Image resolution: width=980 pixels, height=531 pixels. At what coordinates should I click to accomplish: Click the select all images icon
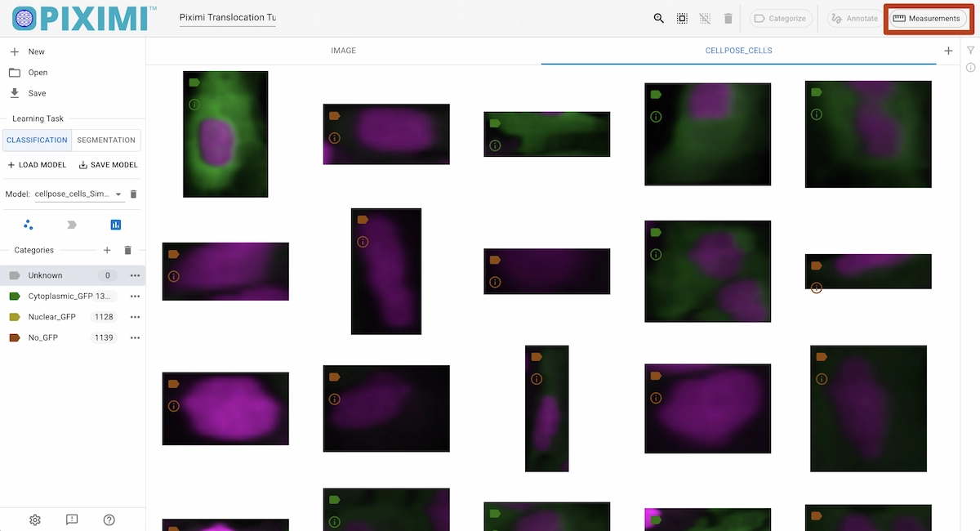coord(682,18)
